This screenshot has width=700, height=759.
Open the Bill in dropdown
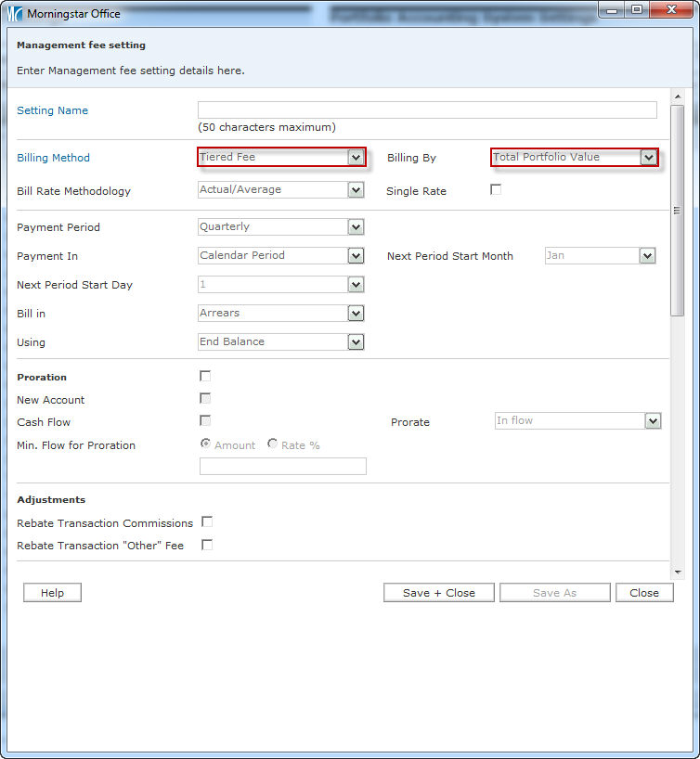tap(281, 313)
